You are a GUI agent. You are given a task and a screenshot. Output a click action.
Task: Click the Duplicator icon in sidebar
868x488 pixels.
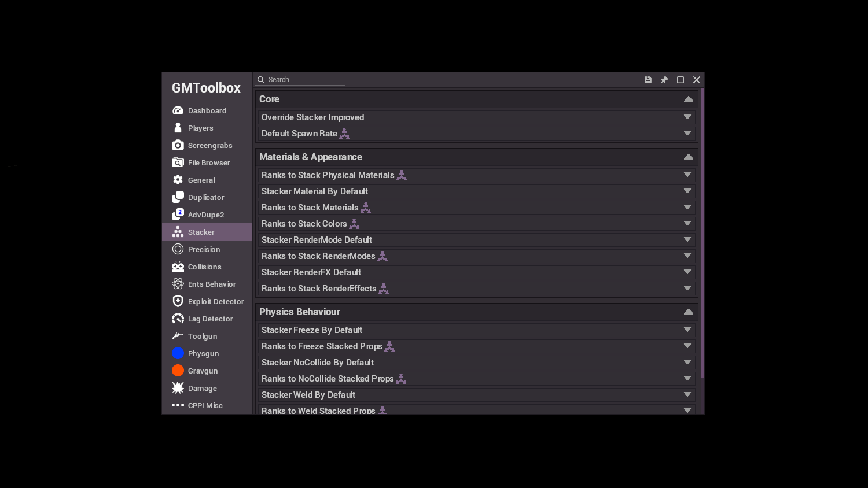click(178, 197)
